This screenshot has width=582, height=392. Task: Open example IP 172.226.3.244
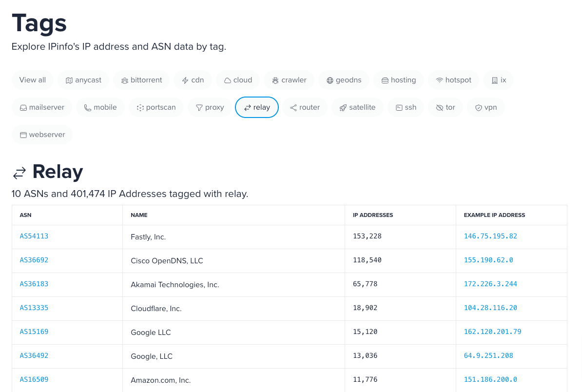click(490, 284)
